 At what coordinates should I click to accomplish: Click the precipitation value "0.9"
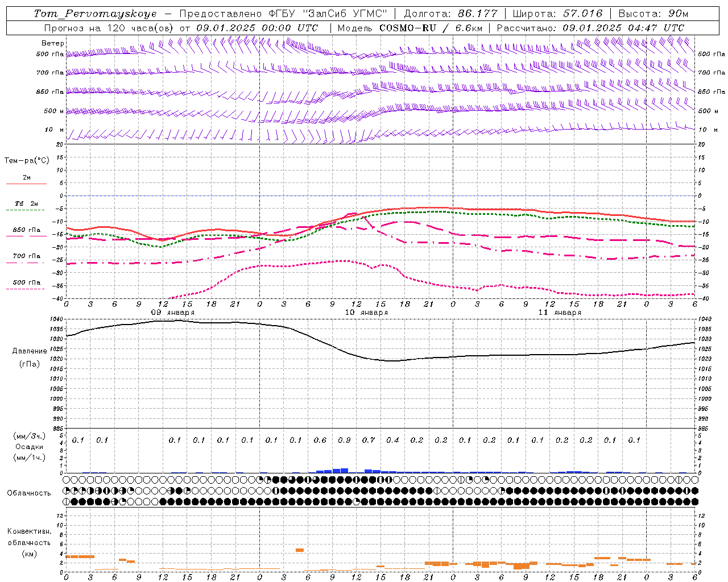344,440
